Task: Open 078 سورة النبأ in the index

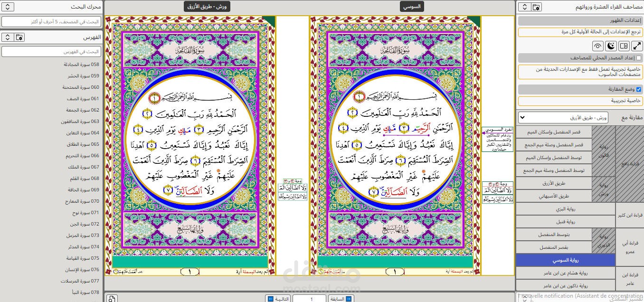Action: pos(85,293)
